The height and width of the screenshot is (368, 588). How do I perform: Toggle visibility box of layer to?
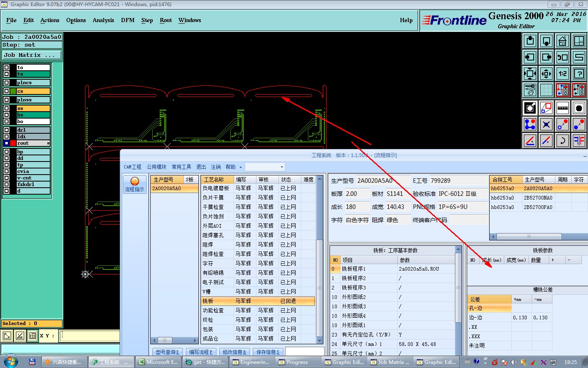click(x=7, y=67)
